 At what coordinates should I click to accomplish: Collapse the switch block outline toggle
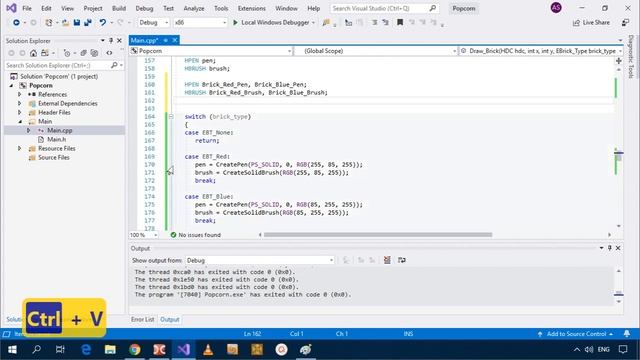coord(171,117)
